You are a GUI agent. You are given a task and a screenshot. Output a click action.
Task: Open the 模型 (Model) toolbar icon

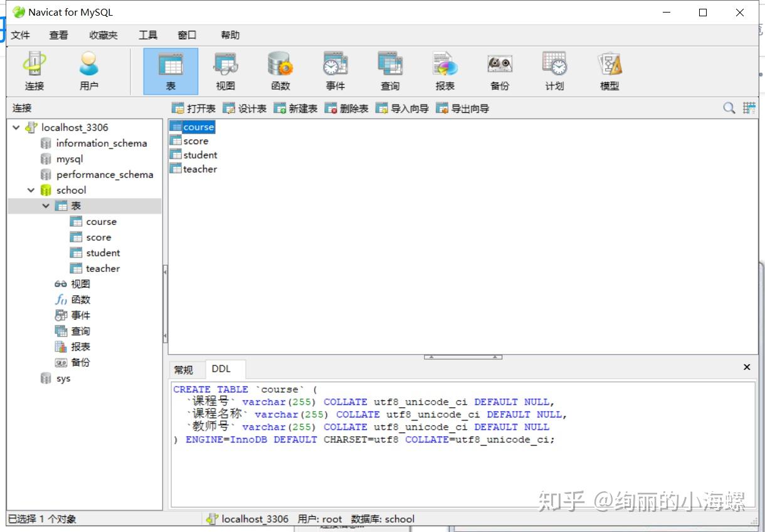click(609, 71)
